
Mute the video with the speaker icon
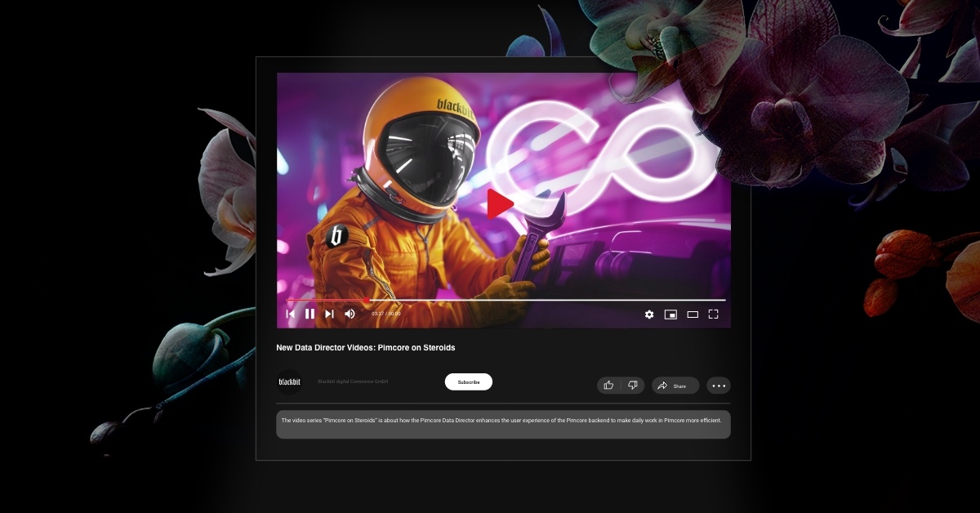pos(350,314)
